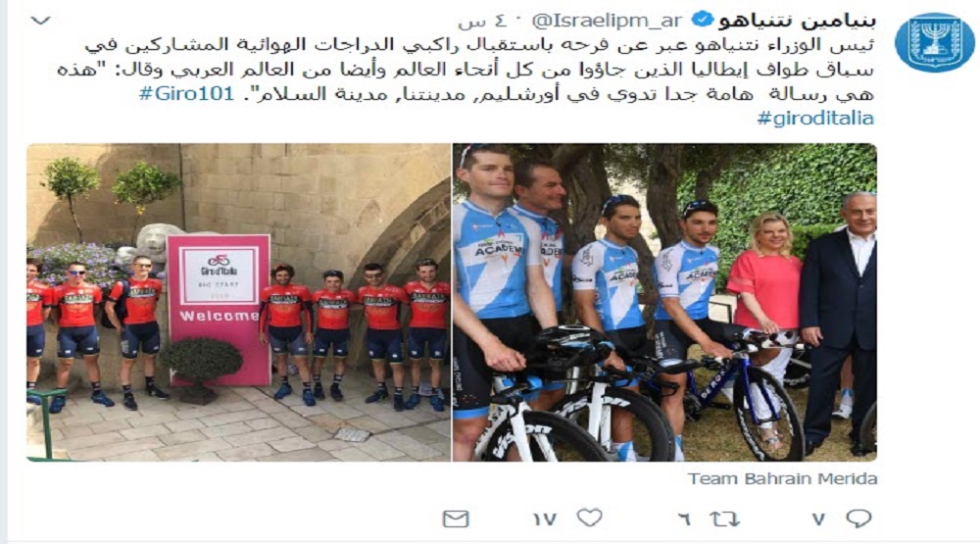Image resolution: width=980 pixels, height=544 pixels.
Task: Click the envelope direct message icon
Action: click(456, 519)
